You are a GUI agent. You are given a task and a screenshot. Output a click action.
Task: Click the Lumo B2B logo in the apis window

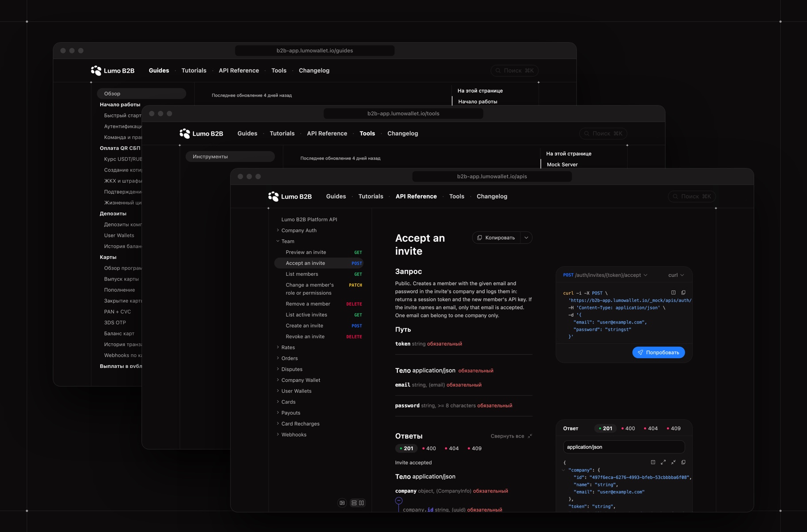[x=290, y=196]
